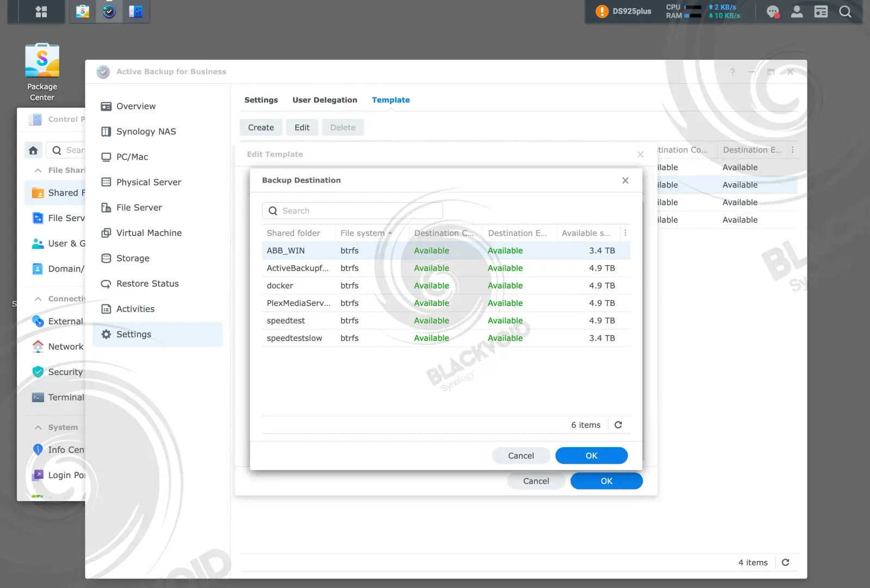Open the user account options icon
The image size is (870, 588).
pos(797,11)
